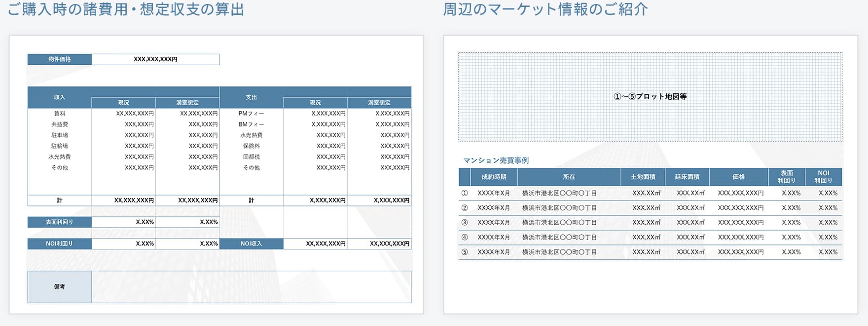Click the 延床面積 value in row ④

point(690,238)
